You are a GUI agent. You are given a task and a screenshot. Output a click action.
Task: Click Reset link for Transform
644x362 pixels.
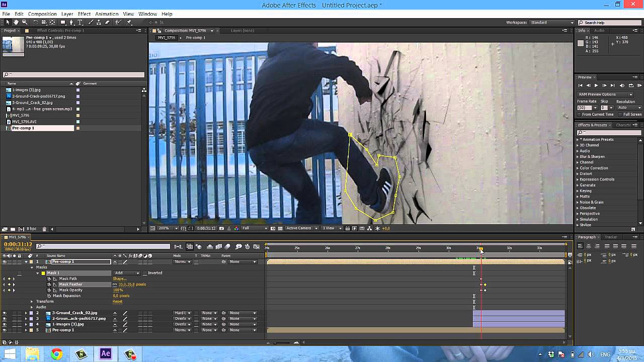[117, 302]
